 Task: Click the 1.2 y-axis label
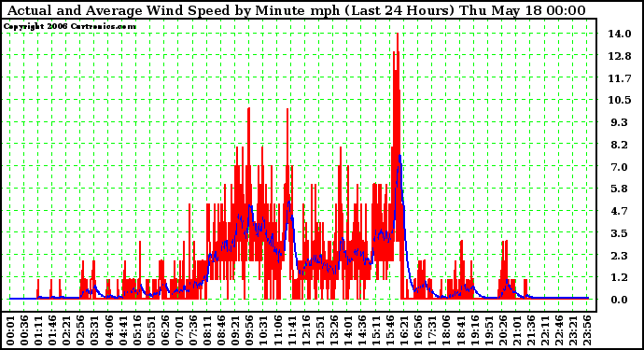620,278
